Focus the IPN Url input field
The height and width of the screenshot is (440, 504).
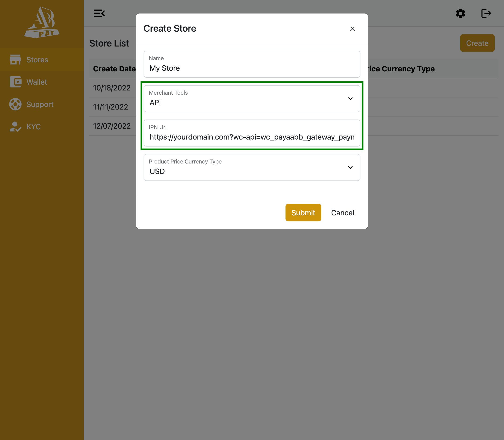pyautogui.click(x=252, y=133)
